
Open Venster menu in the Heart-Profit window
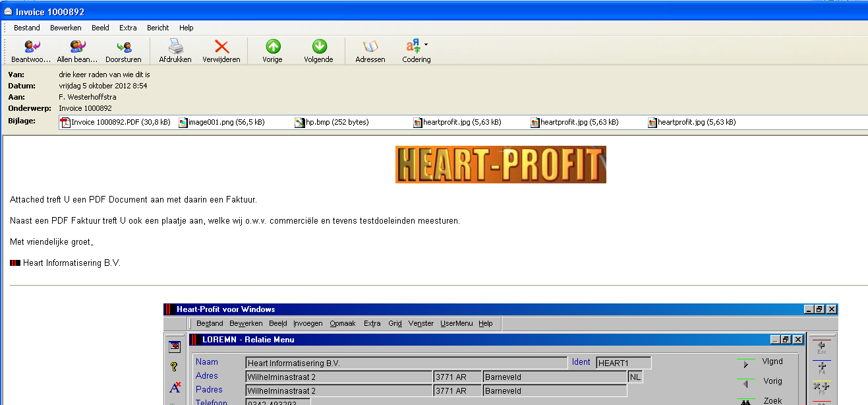[x=421, y=323]
